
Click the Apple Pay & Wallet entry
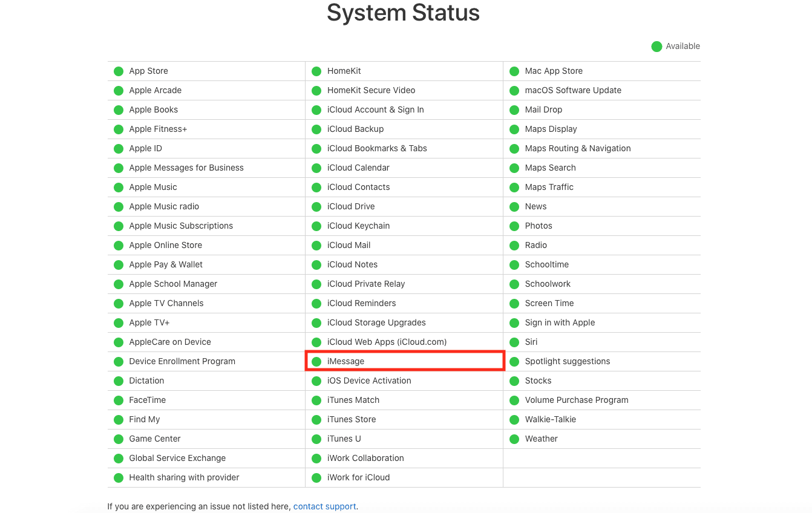166,264
